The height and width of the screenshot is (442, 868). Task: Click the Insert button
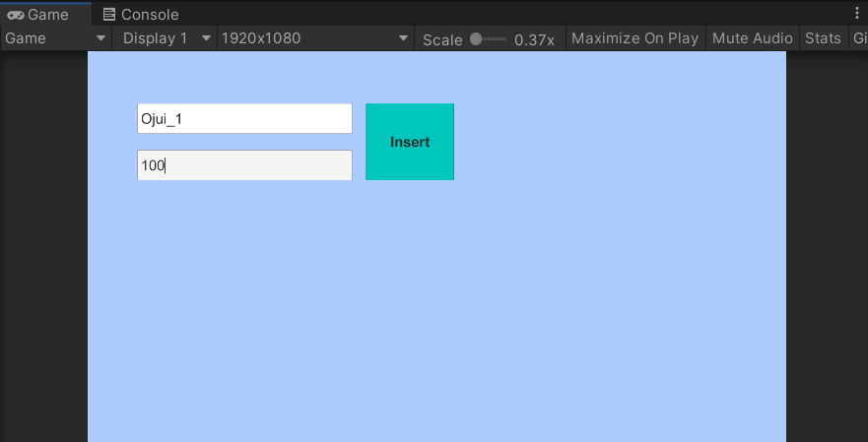click(x=410, y=142)
